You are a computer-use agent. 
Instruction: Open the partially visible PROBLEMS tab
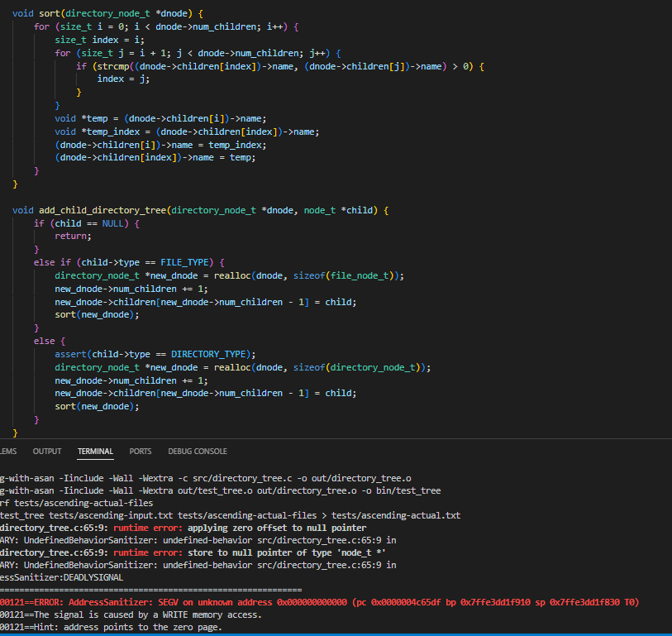point(8,452)
